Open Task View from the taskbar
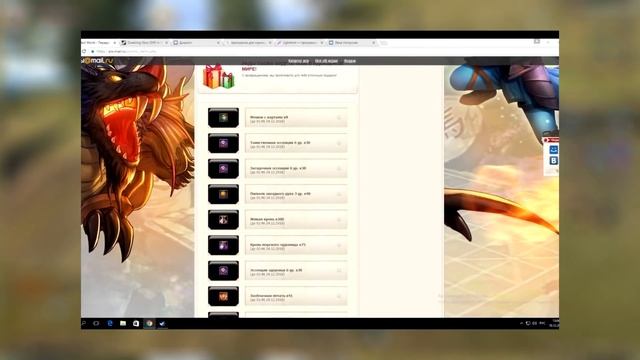 96,323
